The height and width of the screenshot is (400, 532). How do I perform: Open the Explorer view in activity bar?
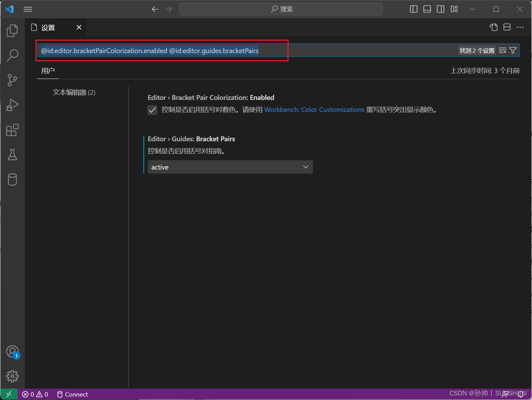tap(12, 30)
